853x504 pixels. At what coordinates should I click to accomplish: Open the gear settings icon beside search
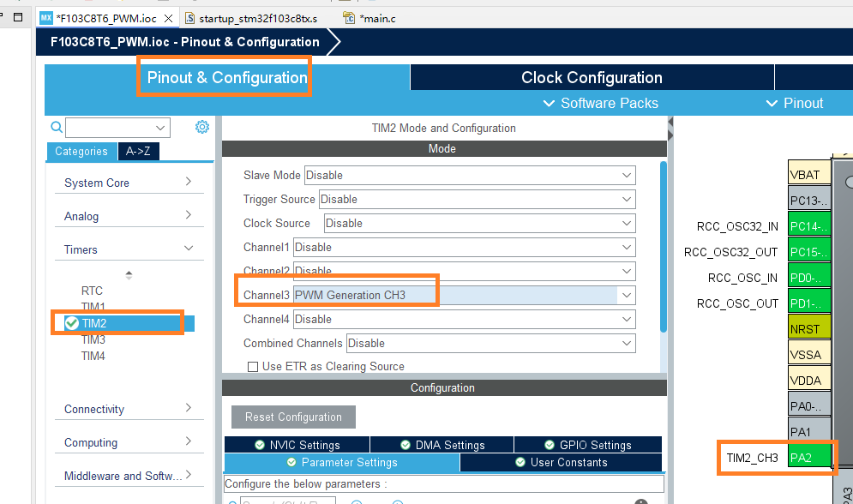coord(201,127)
